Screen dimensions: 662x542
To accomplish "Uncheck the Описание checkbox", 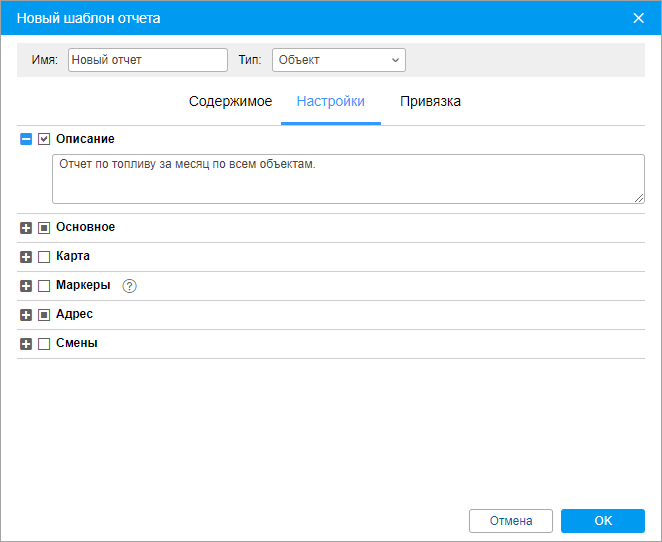I will click(x=44, y=139).
